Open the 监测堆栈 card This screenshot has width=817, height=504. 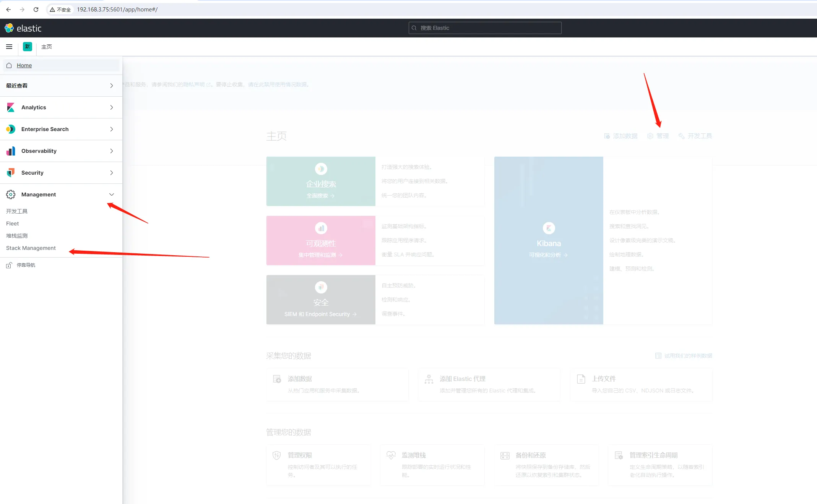coord(432,465)
